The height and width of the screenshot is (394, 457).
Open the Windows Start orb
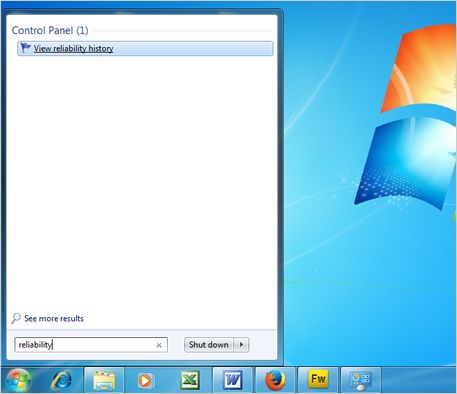19,380
